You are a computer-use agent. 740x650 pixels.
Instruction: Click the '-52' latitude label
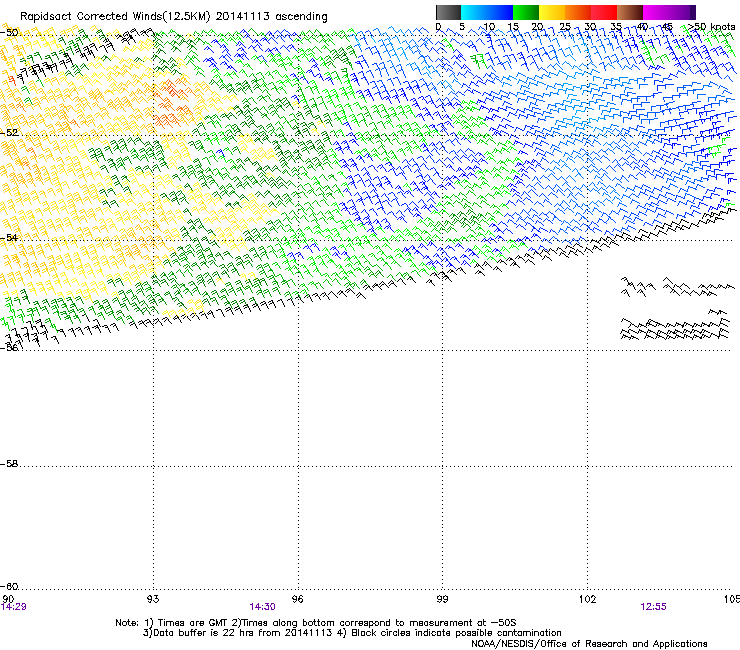[9, 133]
